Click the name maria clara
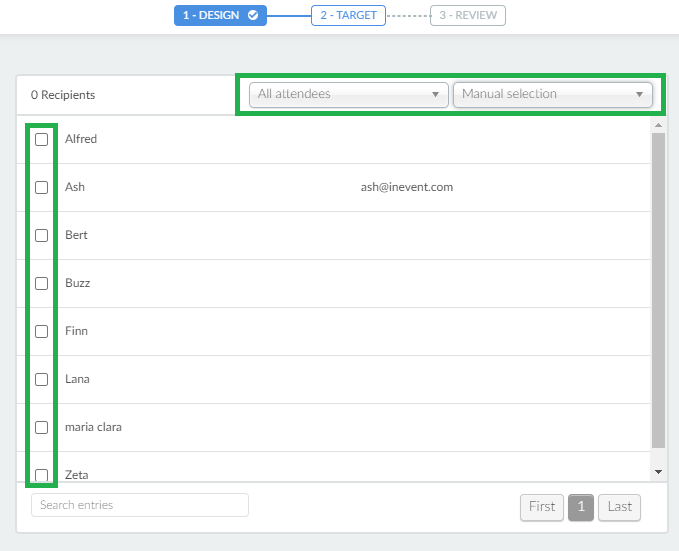679x551 pixels. pos(93,427)
